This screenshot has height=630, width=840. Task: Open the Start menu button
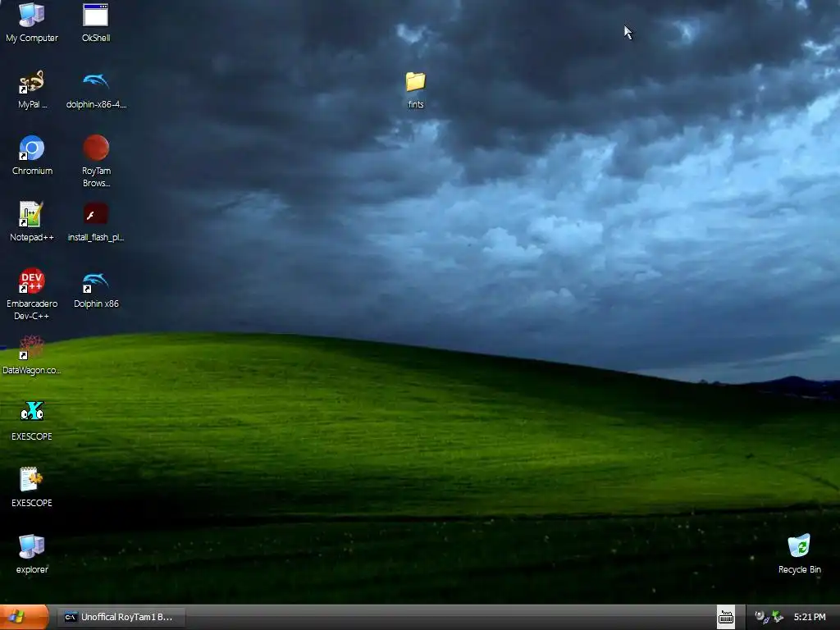[x=24, y=617]
